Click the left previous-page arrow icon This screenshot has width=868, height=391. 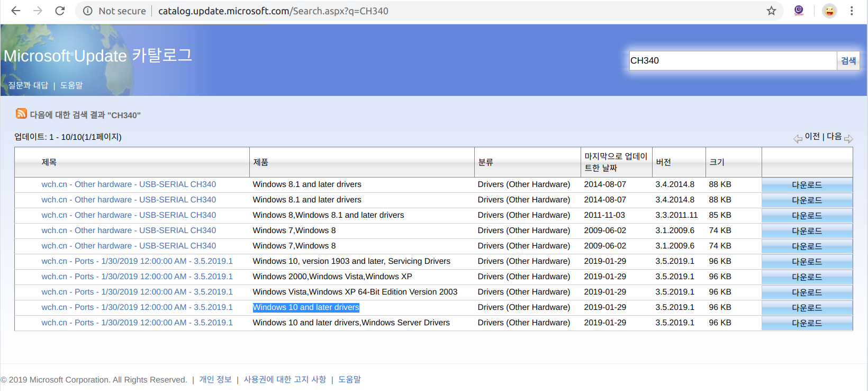tap(798, 139)
